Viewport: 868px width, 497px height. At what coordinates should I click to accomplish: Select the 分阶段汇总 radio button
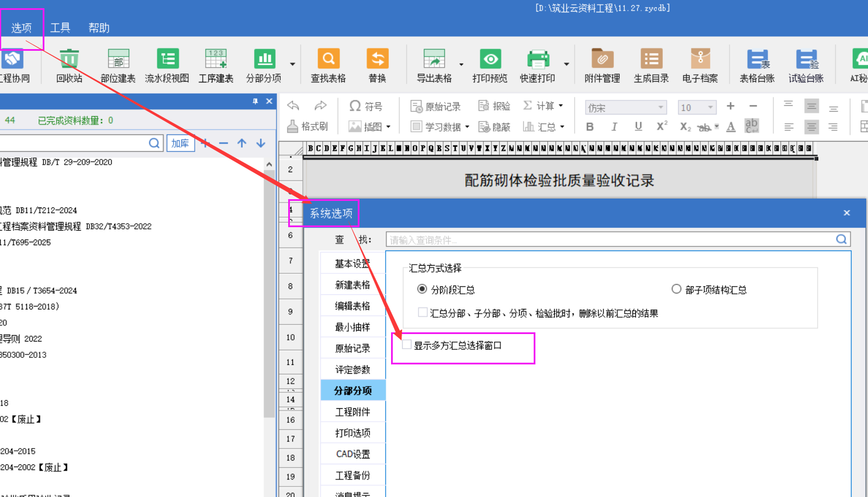422,289
